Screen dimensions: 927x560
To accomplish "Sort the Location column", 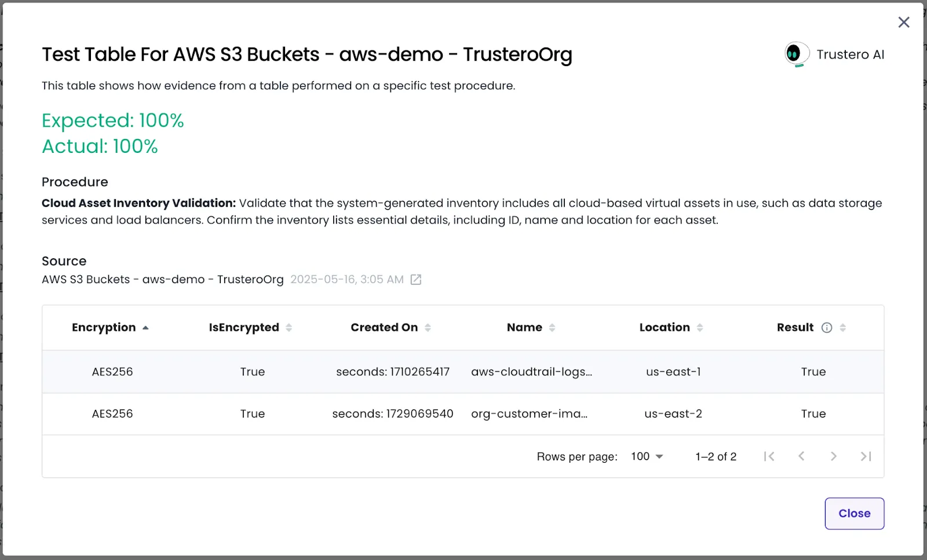I will click(700, 328).
